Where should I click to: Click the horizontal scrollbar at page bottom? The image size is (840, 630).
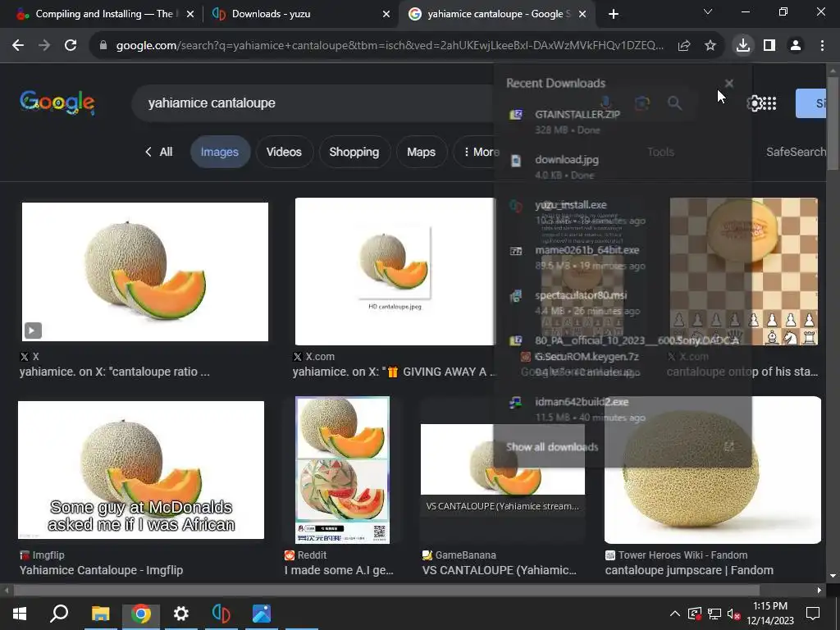click(386, 591)
